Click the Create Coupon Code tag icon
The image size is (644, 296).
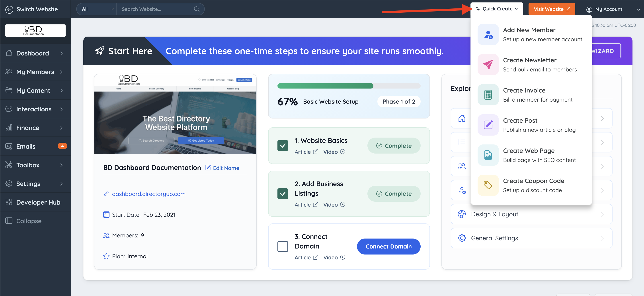tap(488, 185)
